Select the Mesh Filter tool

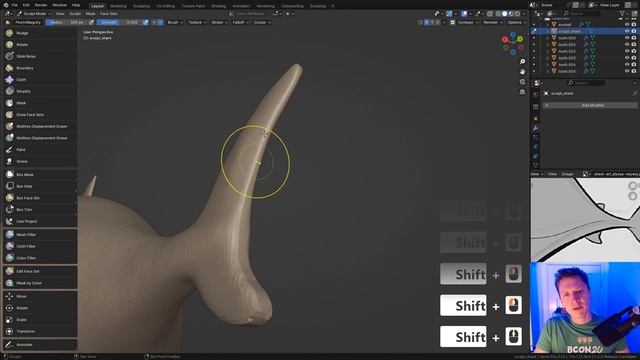click(40, 235)
